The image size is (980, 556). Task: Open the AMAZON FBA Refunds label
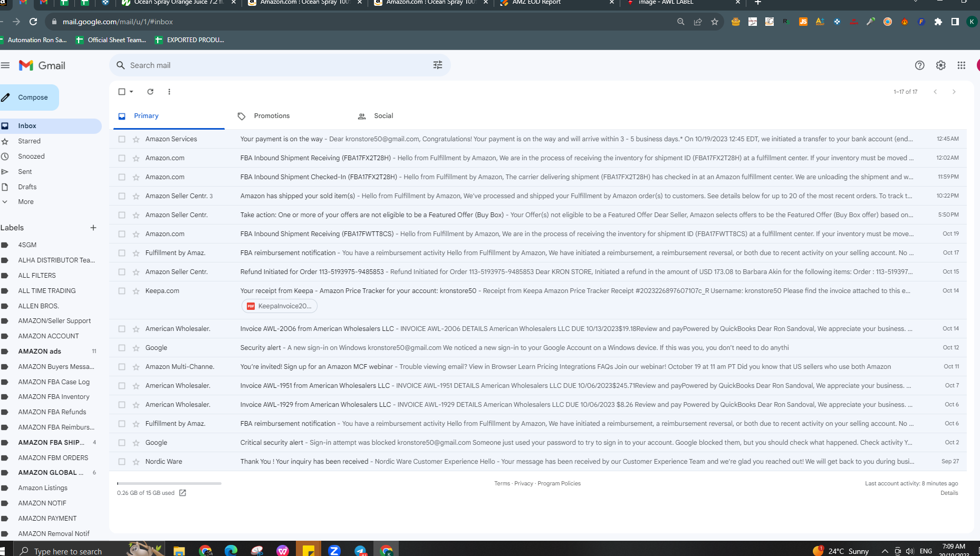[x=52, y=412]
